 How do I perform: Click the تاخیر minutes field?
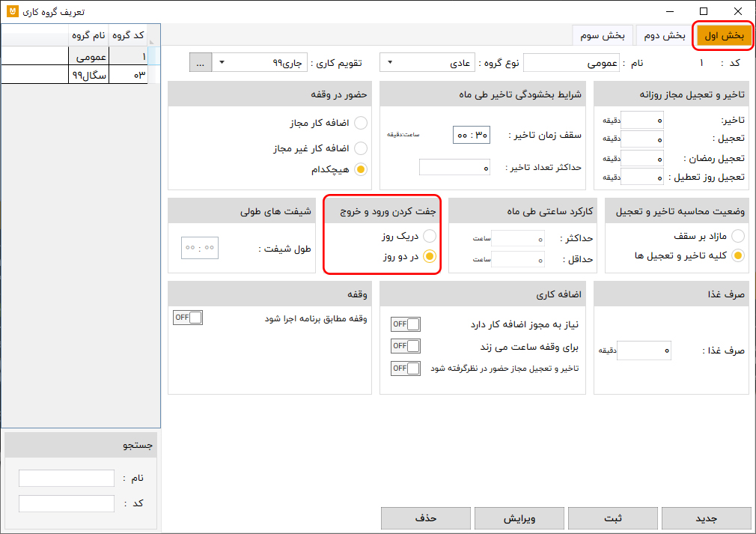click(642, 120)
